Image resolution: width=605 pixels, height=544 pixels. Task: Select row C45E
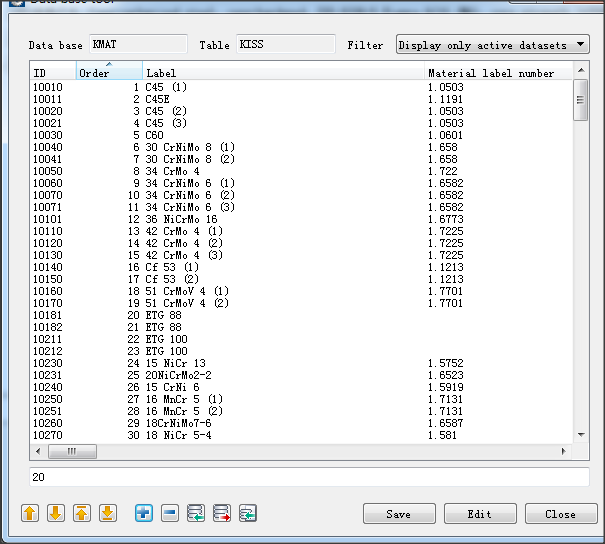click(301, 99)
